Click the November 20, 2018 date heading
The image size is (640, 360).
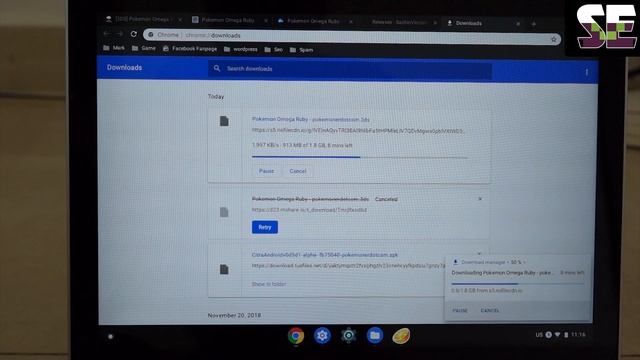pos(234,315)
